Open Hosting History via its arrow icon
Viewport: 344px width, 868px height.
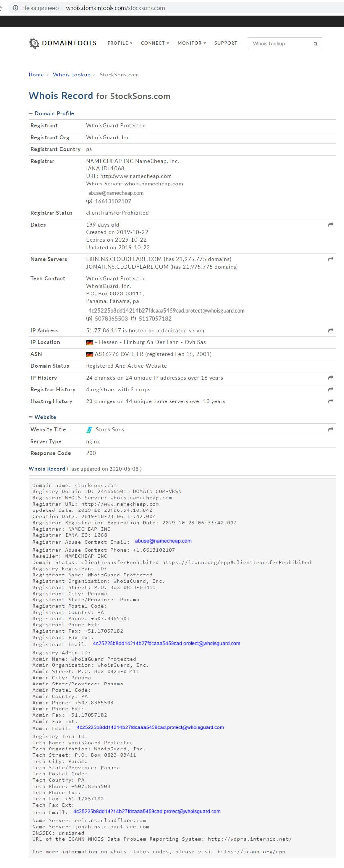point(331,401)
